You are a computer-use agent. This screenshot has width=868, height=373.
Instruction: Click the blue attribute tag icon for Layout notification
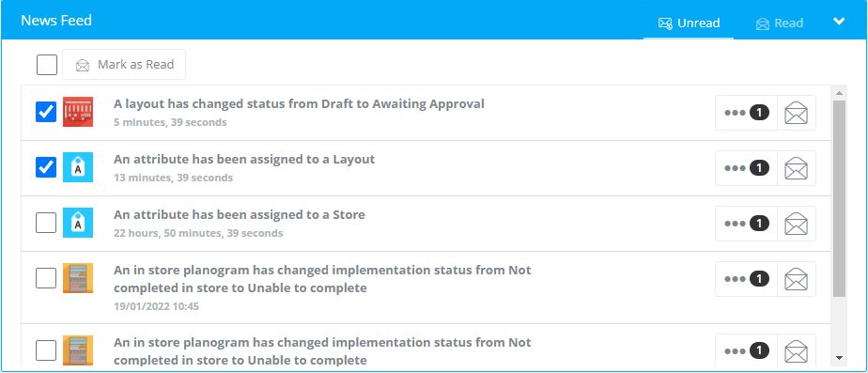(77, 167)
